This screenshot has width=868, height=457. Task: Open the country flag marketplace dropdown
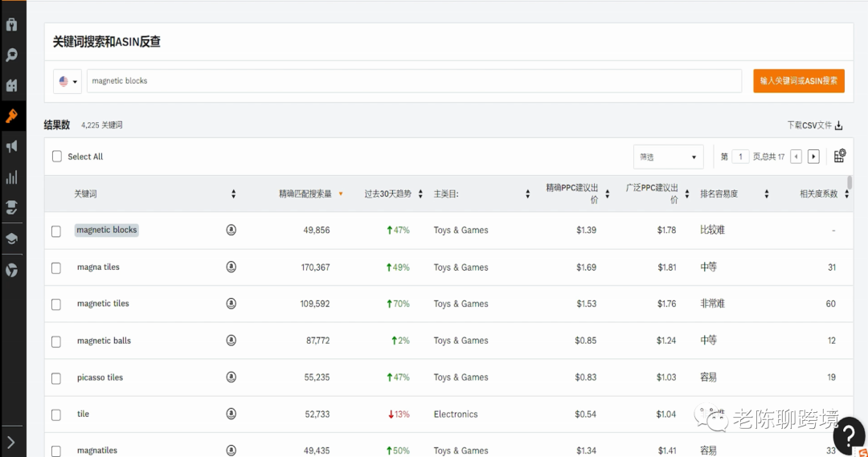(x=68, y=81)
